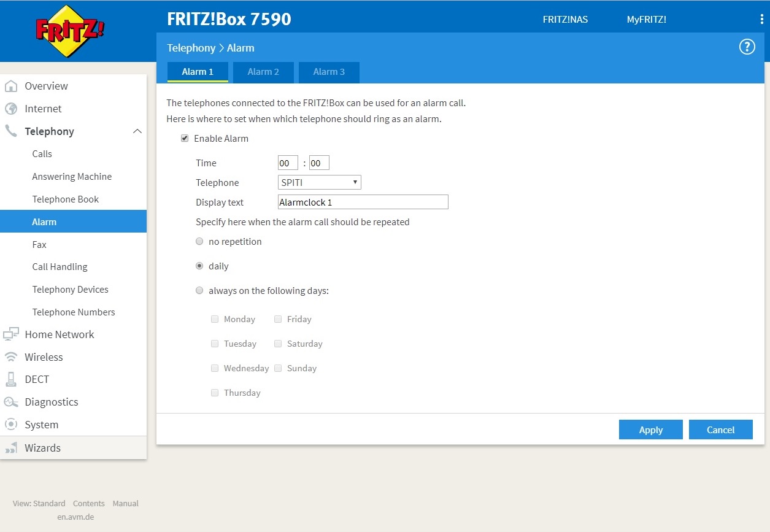This screenshot has height=532, width=770.
Task: Check the Thursday checkbox
Action: pos(215,393)
